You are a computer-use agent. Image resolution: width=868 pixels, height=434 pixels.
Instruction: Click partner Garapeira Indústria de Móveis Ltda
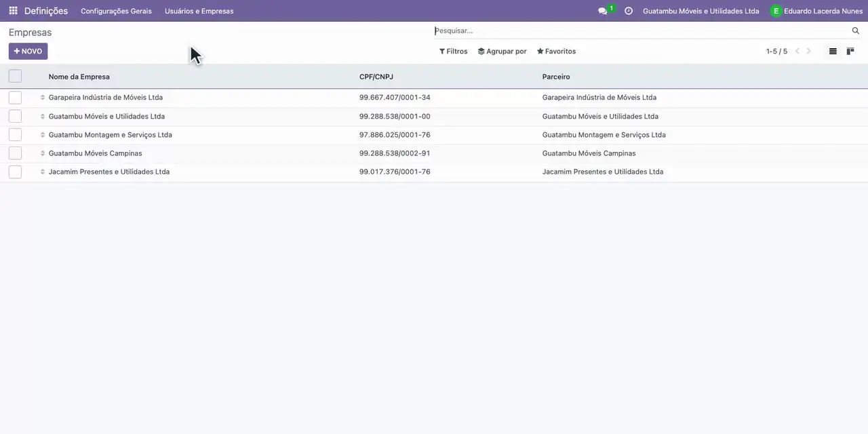pyautogui.click(x=599, y=98)
